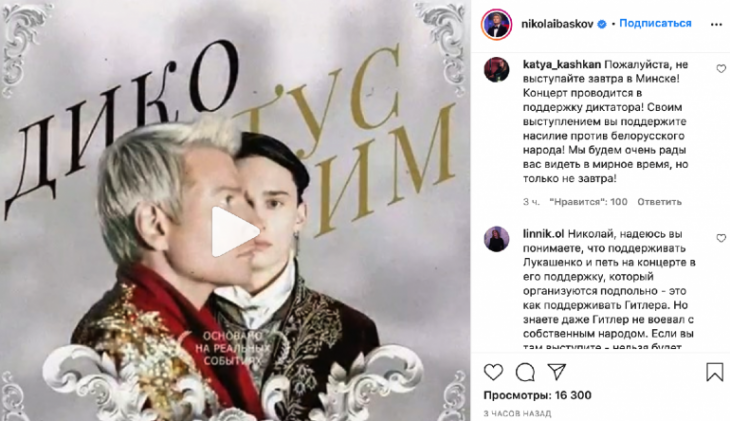Open comment bubble icon under post
This screenshot has width=730, height=421.
coord(525,372)
